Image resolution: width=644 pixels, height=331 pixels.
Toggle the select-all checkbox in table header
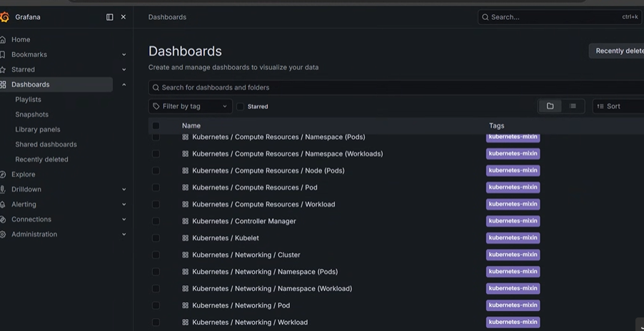[x=156, y=126]
